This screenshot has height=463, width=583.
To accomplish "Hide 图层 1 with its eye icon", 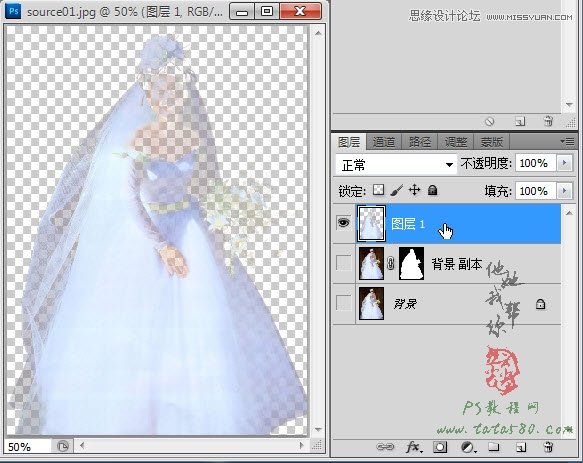I will pos(344,223).
